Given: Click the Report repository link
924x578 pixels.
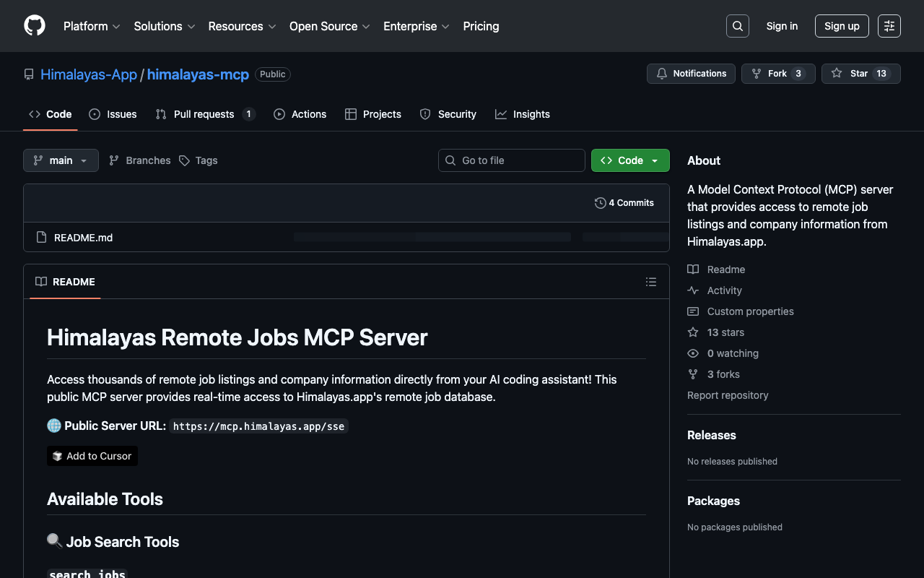Looking at the screenshot, I should click(x=728, y=395).
